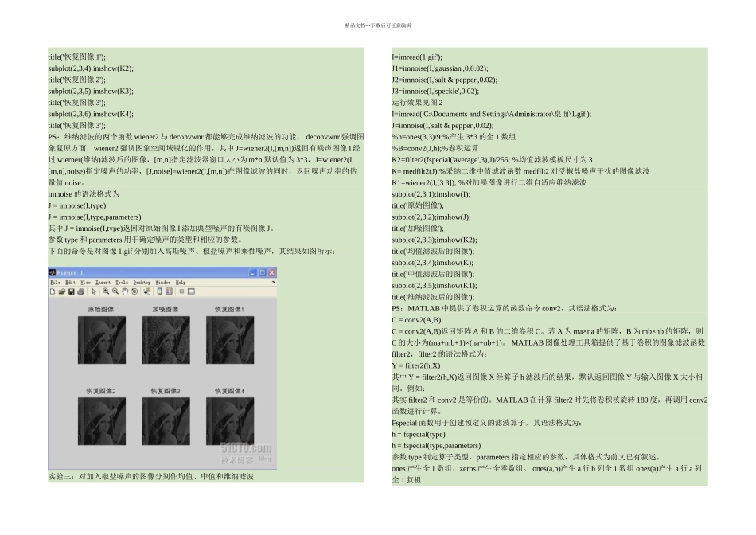Click the line subplot(2,3,6);imshow(K4);
This screenshot has height=535, width=756.
[91, 114]
